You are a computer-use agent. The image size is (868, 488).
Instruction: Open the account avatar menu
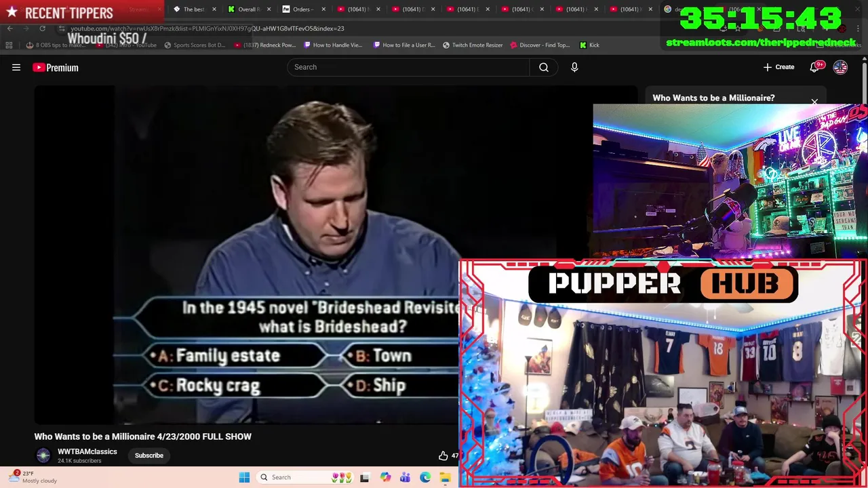point(840,67)
